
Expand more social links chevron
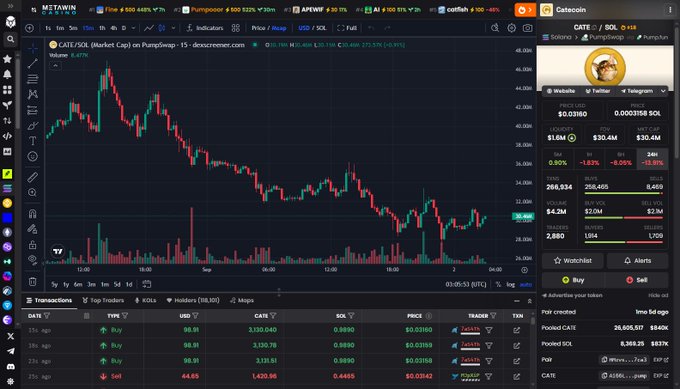(x=663, y=91)
